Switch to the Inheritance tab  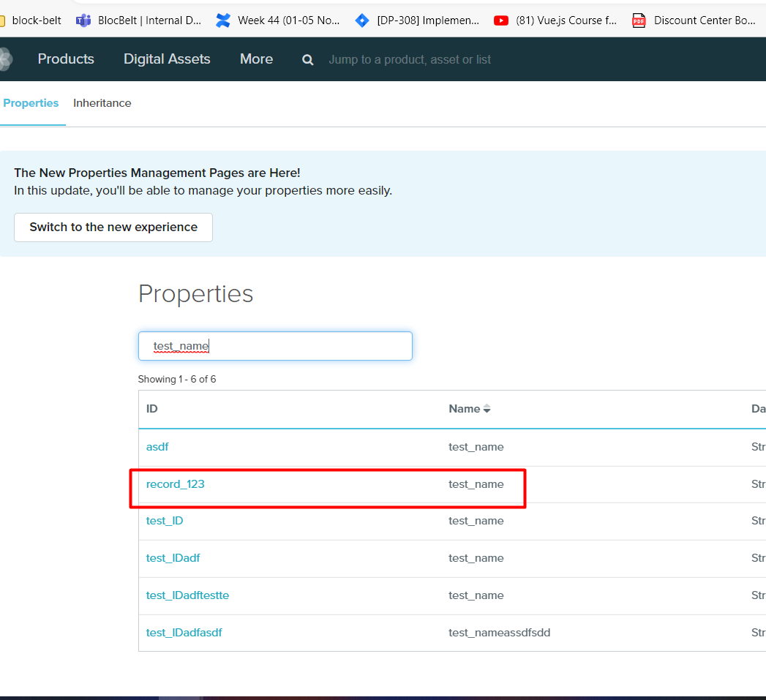pos(102,103)
